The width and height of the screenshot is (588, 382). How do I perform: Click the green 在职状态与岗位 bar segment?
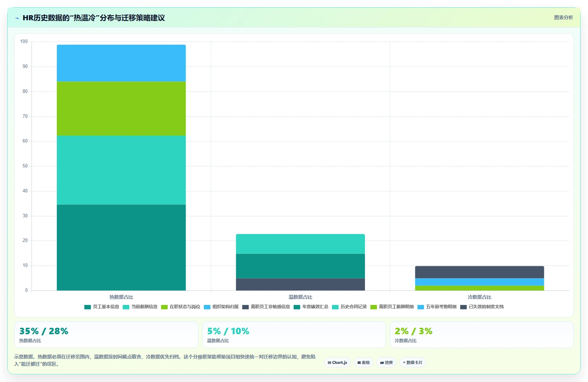121,109
